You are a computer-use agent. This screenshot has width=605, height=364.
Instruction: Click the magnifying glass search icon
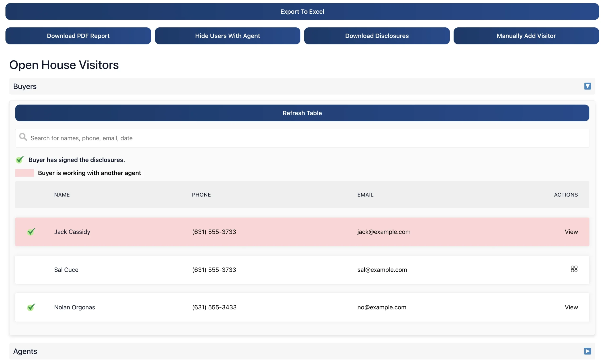click(23, 137)
